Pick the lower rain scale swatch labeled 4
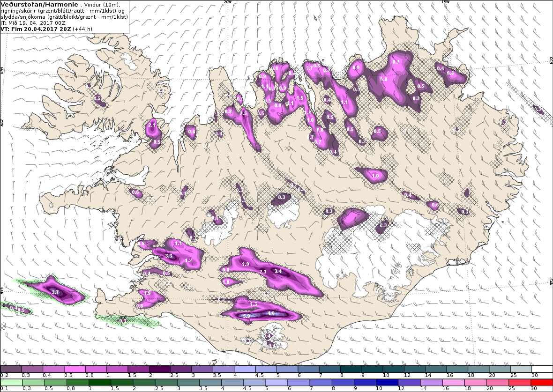 232,383
